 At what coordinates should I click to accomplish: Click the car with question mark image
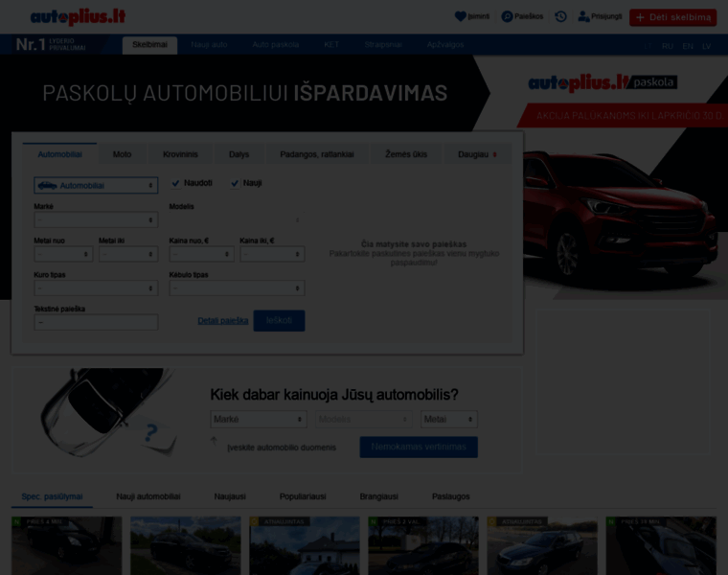109,412
